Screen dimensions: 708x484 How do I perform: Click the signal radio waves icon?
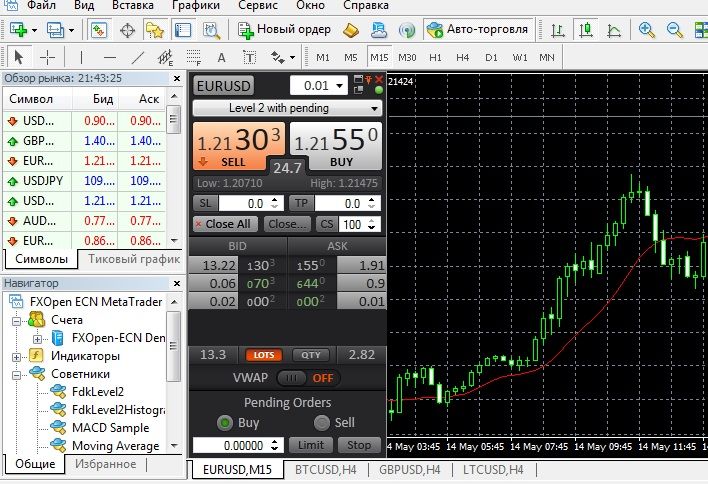tap(407, 30)
